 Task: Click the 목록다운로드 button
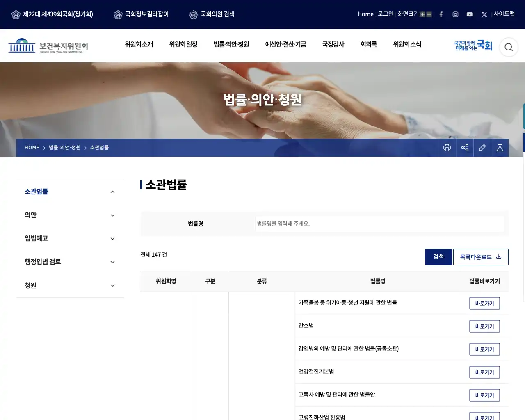pos(481,257)
